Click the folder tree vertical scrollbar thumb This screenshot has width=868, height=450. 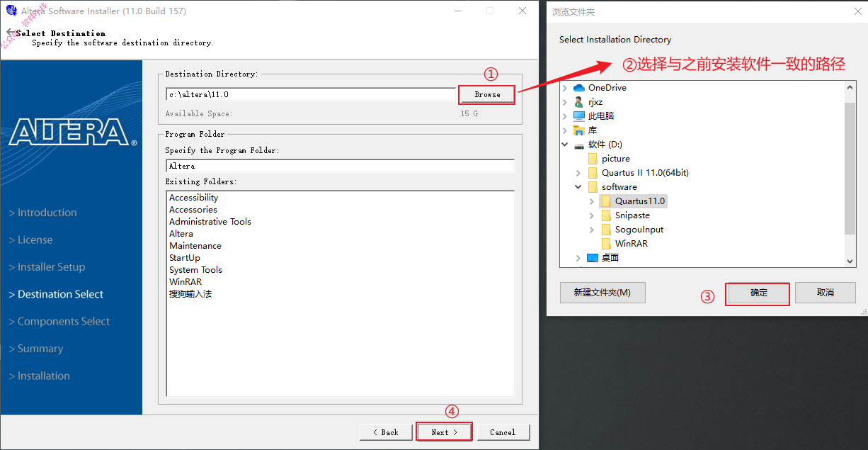[850, 168]
